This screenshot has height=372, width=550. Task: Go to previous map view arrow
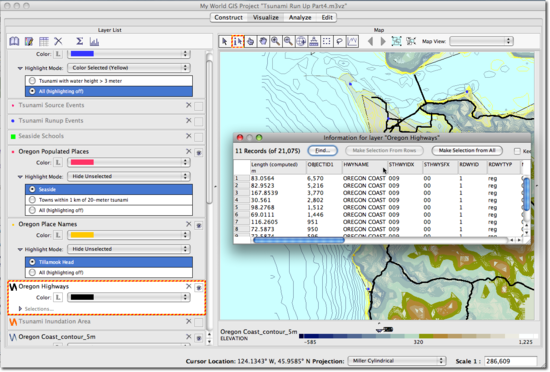click(x=370, y=41)
